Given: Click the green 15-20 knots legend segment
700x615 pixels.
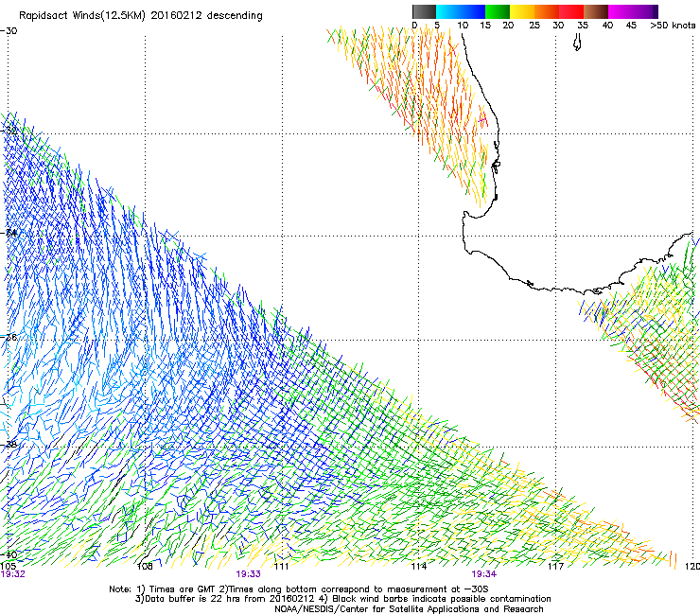Looking at the screenshot, I should pyautogui.click(x=498, y=11).
